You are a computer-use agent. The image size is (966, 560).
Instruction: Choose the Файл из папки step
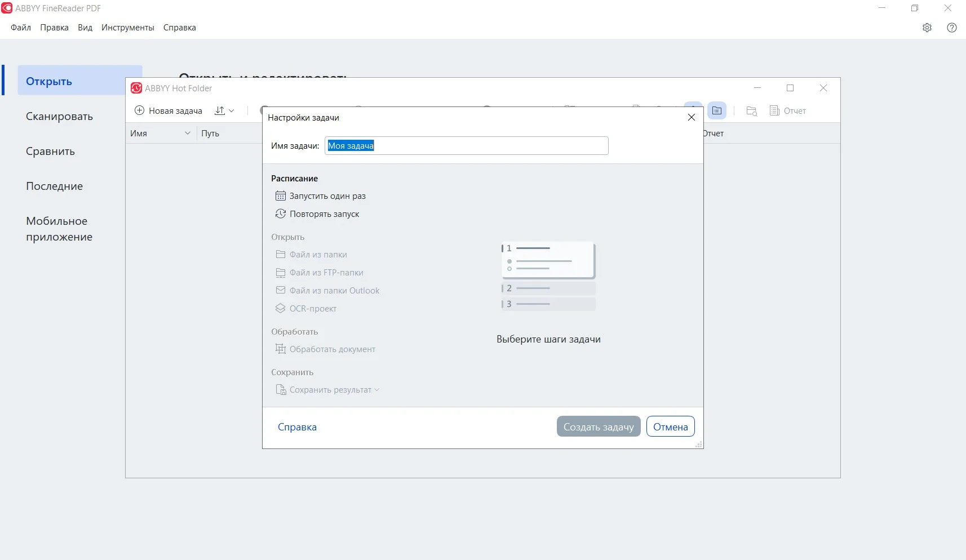[311, 255]
